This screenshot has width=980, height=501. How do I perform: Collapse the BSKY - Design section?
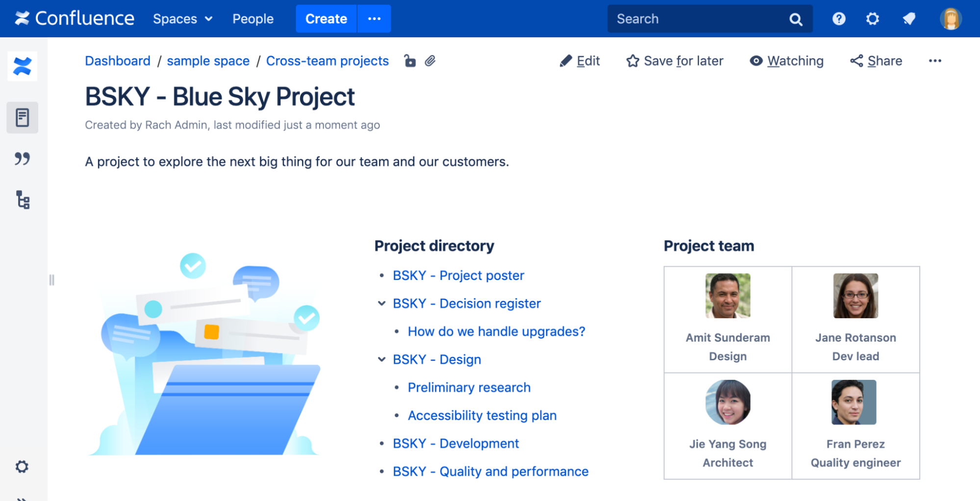coord(382,359)
